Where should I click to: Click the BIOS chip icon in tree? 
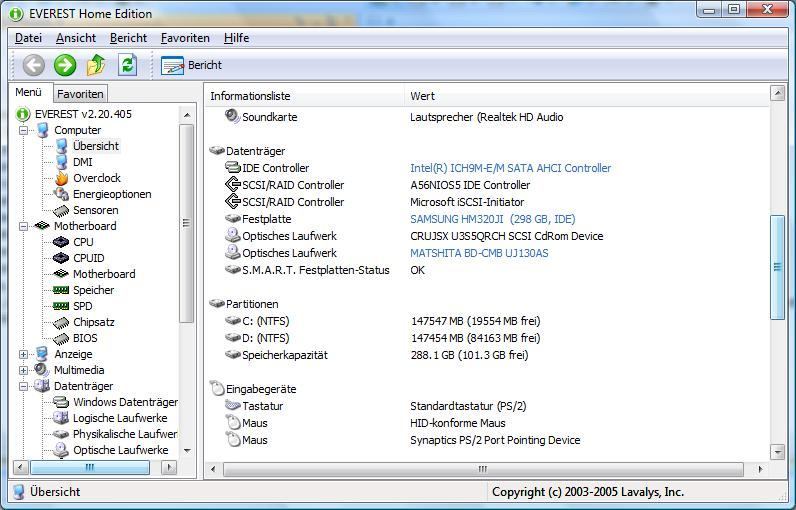point(61,338)
